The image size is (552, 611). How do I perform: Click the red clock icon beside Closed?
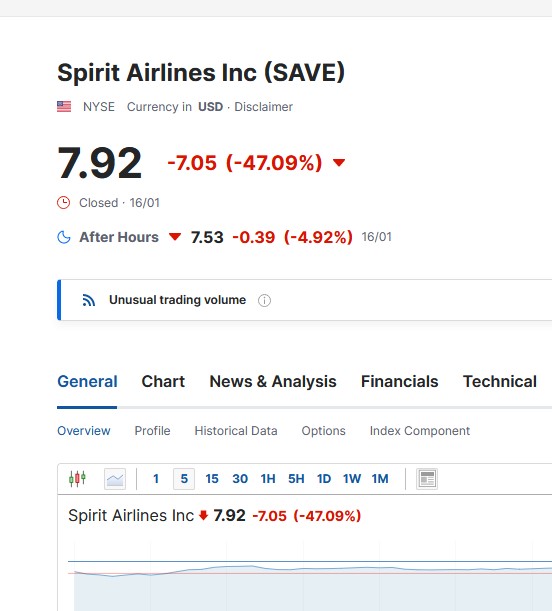coord(63,203)
